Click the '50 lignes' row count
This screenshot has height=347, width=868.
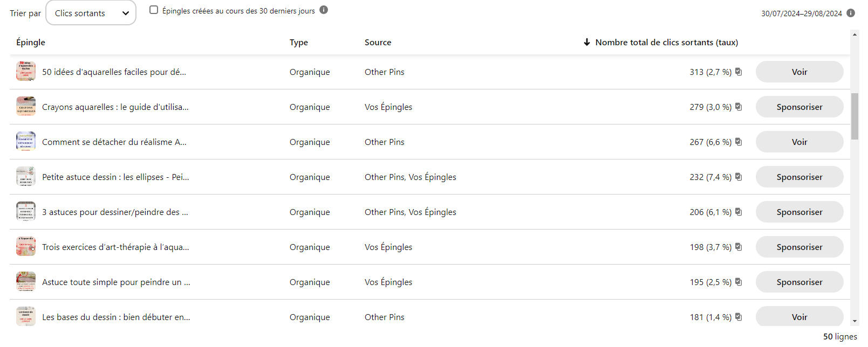coord(840,336)
